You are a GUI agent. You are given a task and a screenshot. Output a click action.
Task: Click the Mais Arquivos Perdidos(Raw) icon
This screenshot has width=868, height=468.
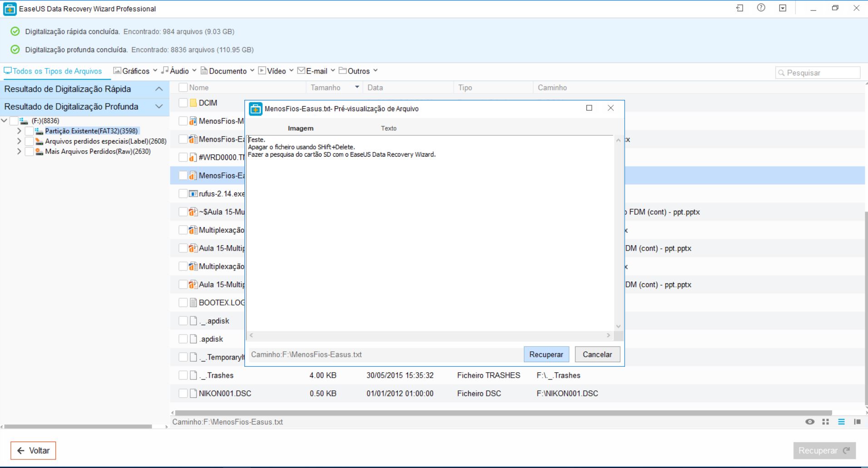[39, 152]
